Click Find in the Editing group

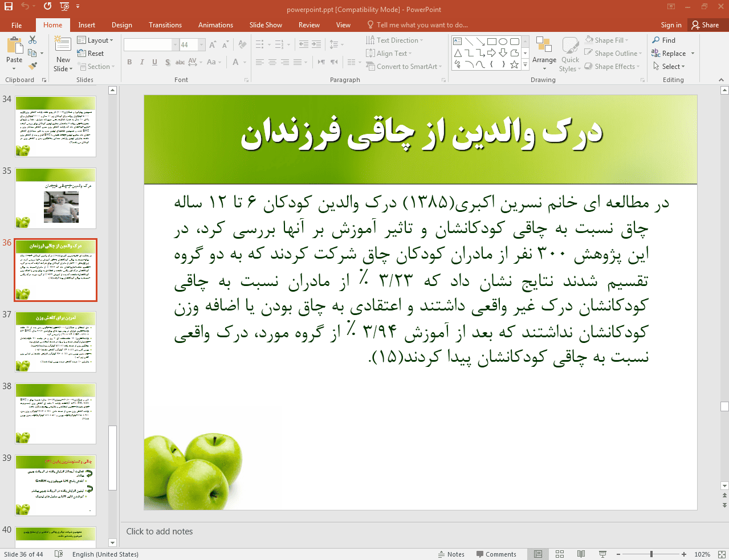point(664,40)
